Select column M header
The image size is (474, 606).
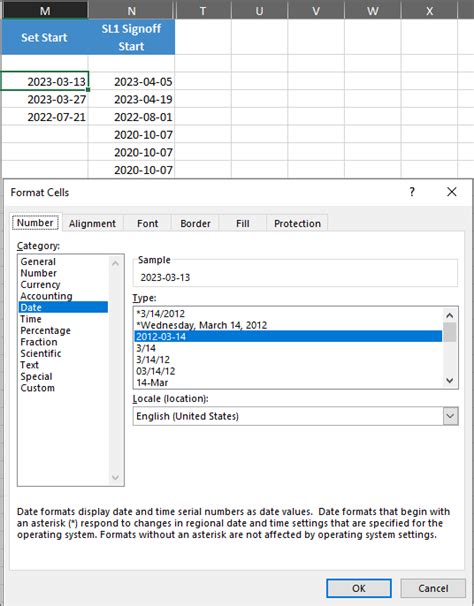click(45, 10)
